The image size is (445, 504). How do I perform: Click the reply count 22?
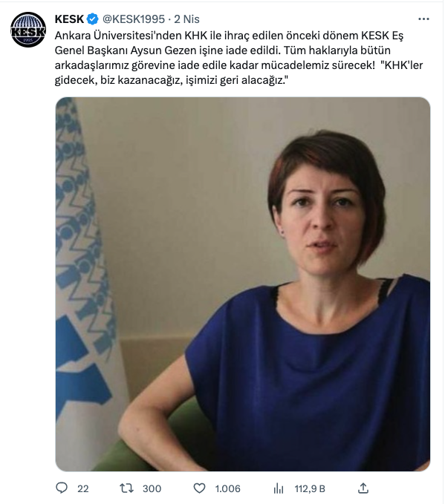click(83, 488)
